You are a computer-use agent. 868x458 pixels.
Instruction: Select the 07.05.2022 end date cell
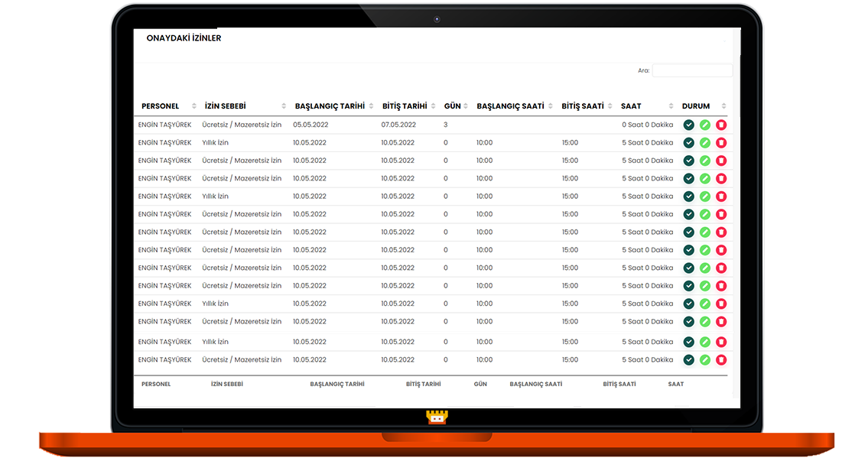(398, 125)
